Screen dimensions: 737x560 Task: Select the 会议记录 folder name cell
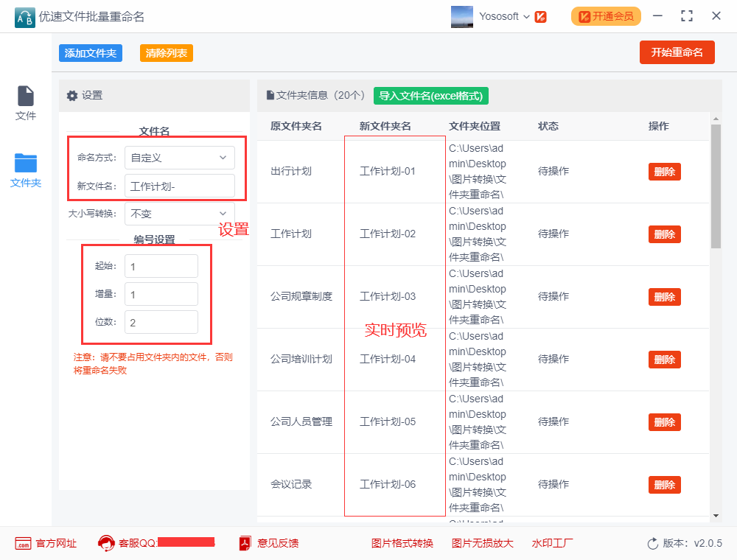coord(291,484)
